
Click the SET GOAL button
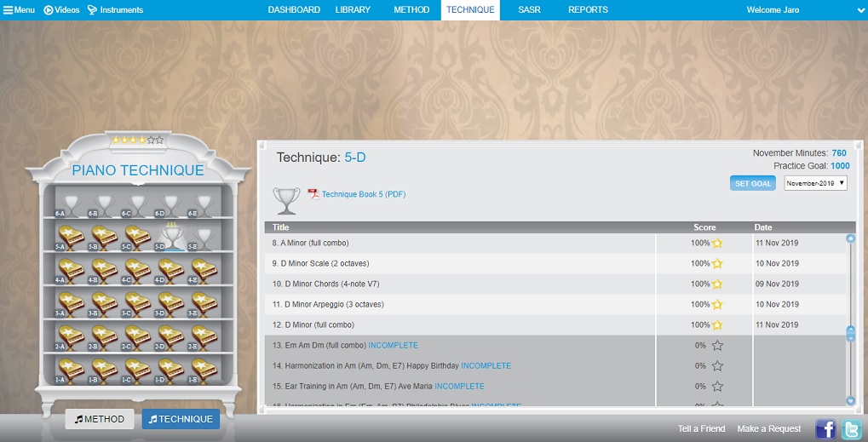(753, 184)
